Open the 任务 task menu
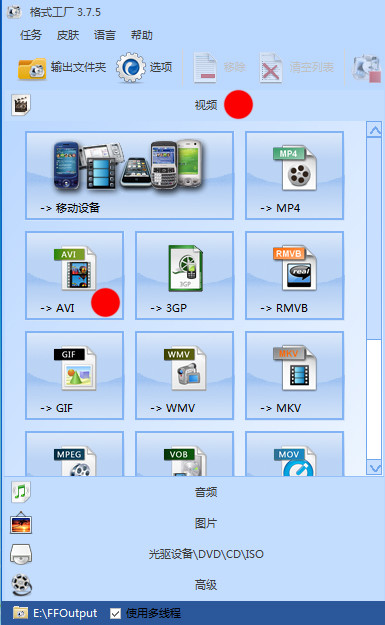Image resolution: width=385 pixels, height=625 pixels. click(x=31, y=35)
